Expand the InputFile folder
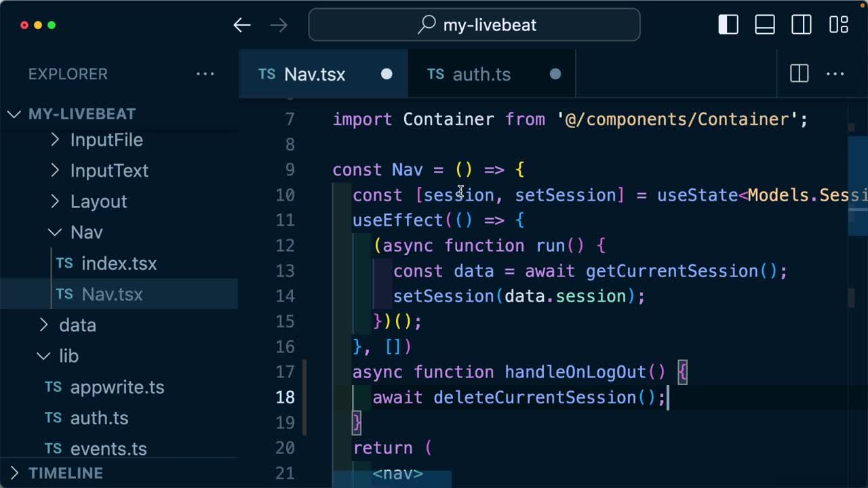868x488 pixels. coord(106,140)
